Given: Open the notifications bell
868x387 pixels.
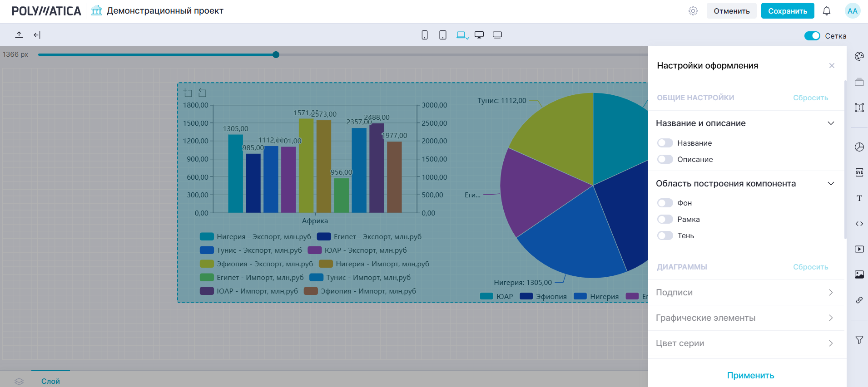Looking at the screenshot, I should coord(826,11).
